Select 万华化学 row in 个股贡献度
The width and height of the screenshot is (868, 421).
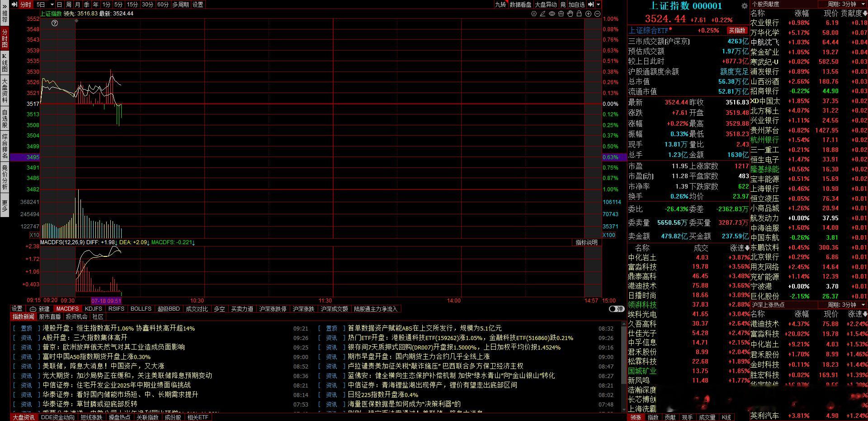click(808, 33)
